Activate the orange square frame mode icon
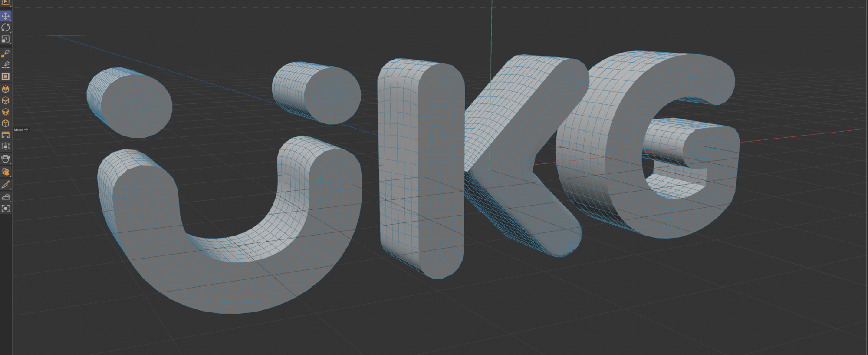 point(6,76)
